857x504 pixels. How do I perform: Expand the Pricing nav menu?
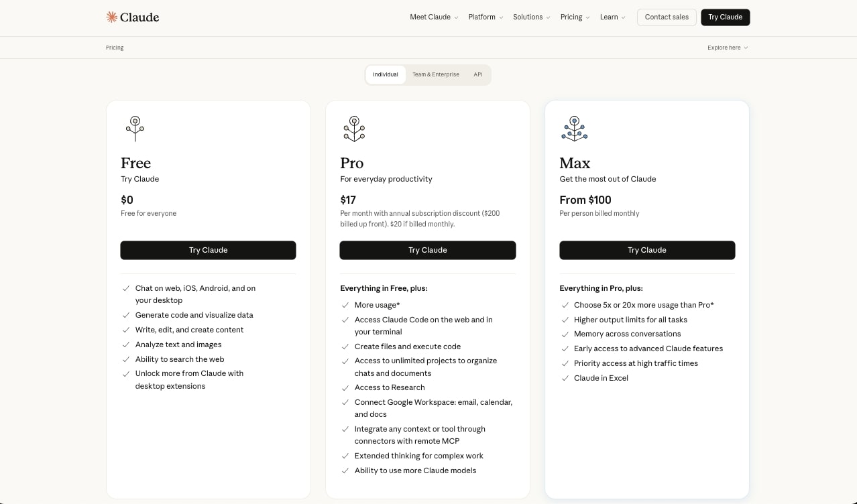(575, 17)
